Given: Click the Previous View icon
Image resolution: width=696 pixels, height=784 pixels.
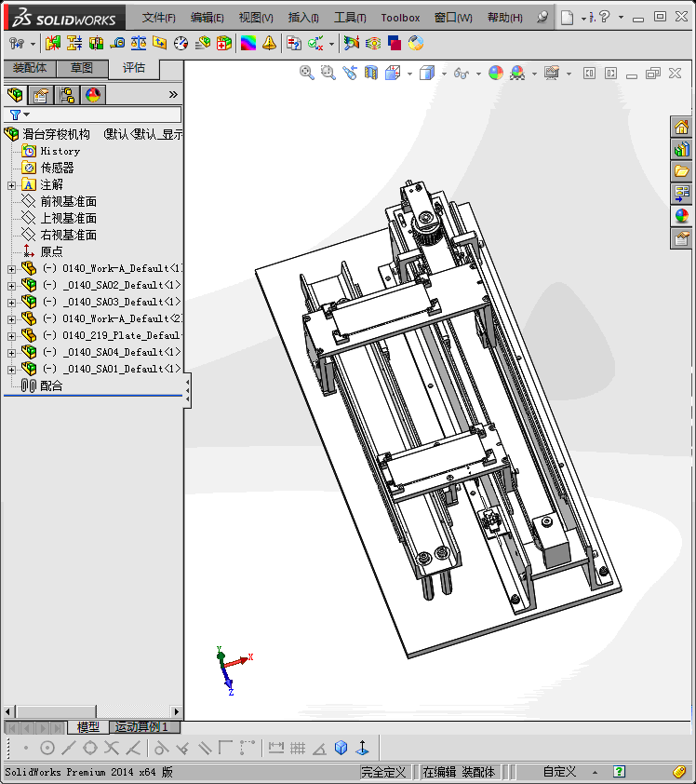Looking at the screenshot, I should tap(350, 73).
